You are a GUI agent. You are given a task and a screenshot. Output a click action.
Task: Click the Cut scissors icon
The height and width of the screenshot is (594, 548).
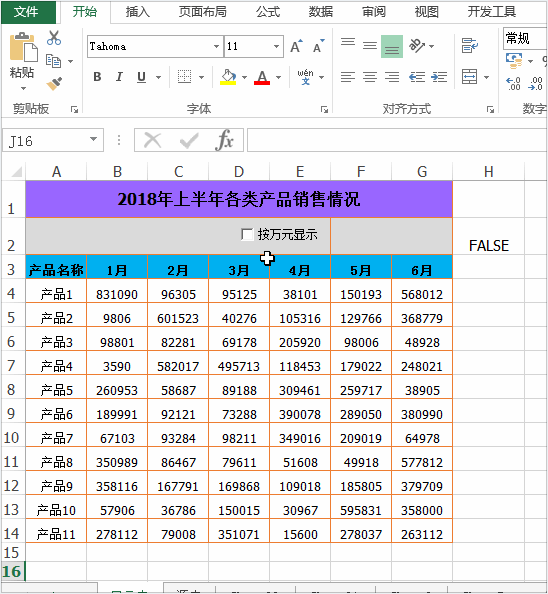(54, 38)
